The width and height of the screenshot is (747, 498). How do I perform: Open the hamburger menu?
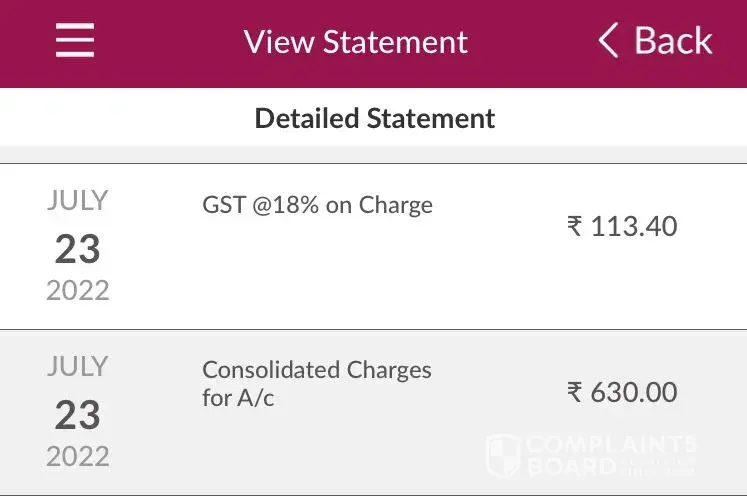point(74,41)
